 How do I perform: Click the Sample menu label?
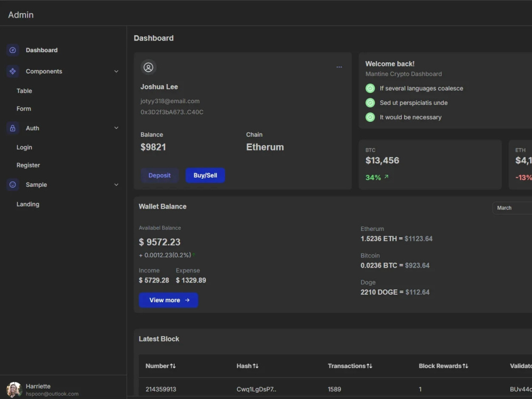point(36,185)
